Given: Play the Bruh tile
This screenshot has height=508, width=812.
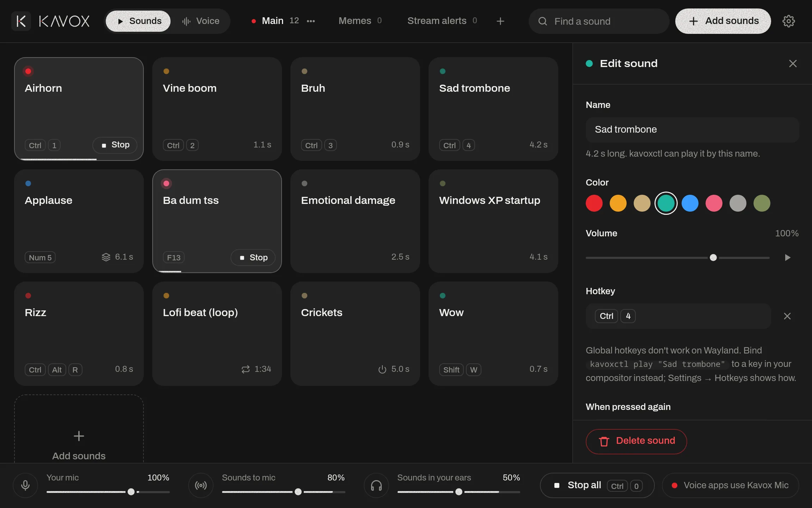Looking at the screenshot, I should tap(355, 109).
